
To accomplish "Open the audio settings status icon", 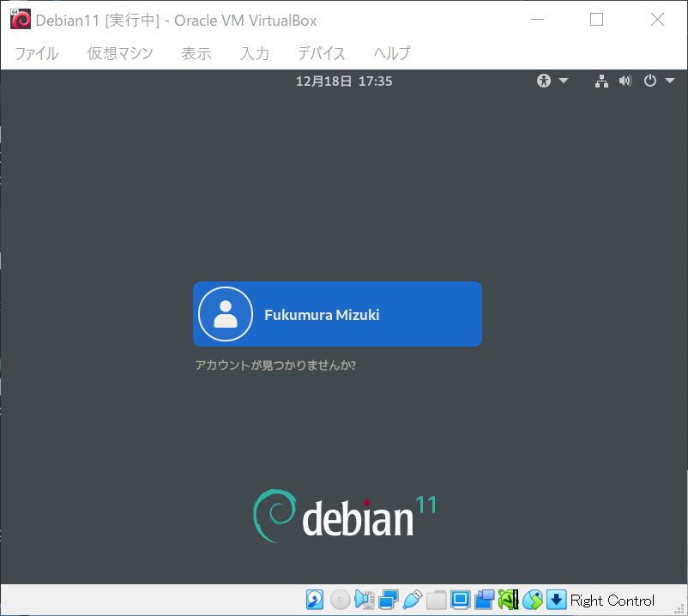I will point(365,600).
